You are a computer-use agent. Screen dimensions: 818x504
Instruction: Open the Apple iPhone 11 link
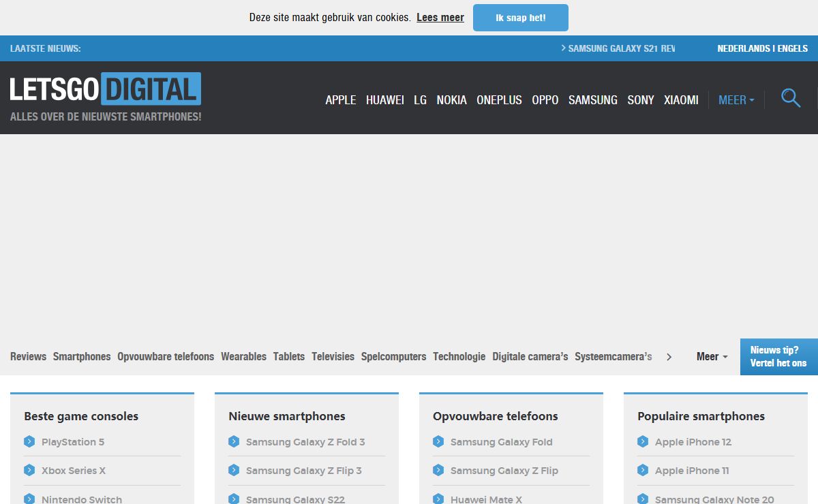[x=692, y=471]
